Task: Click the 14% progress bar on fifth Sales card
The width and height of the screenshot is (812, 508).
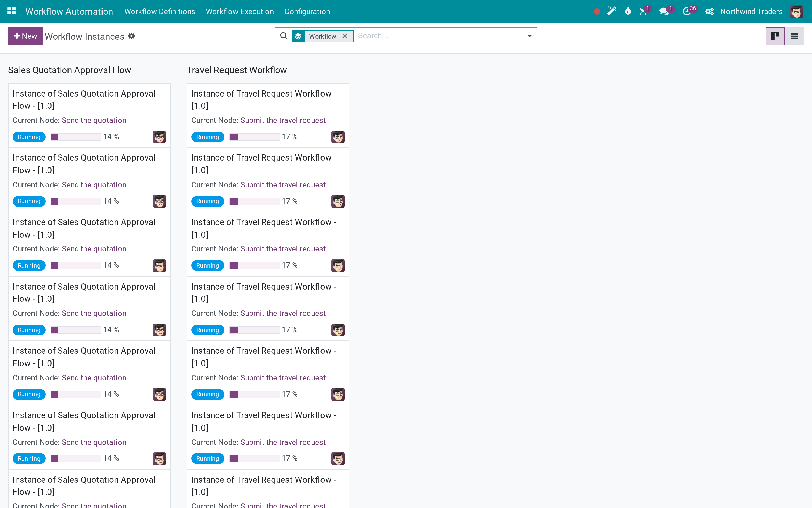Action: click(x=76, y=394)
